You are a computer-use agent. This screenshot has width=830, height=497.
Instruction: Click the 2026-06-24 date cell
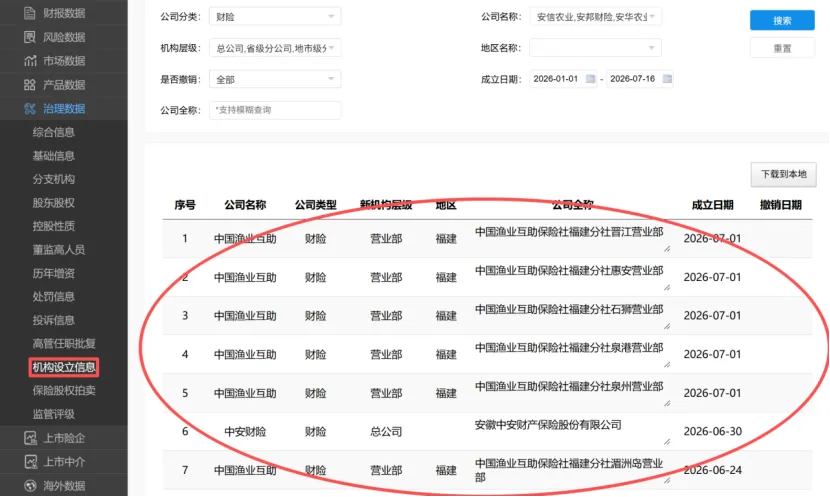pos(712,470)
